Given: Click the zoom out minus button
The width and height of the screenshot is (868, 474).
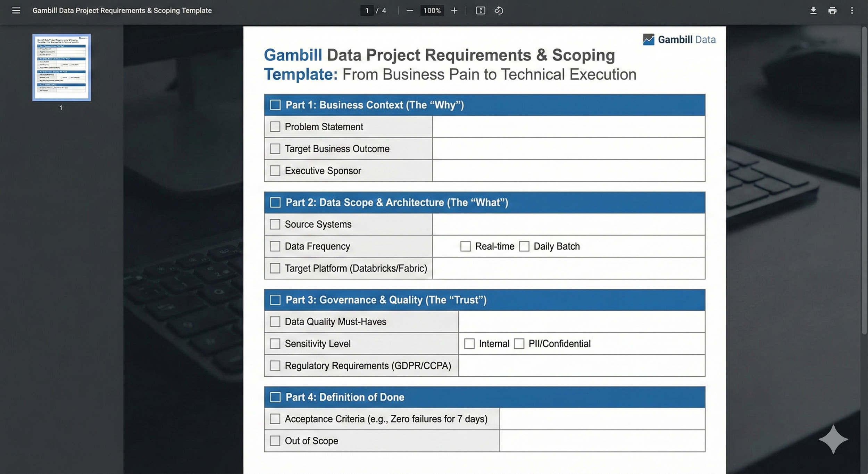Looking at the screenshot, I should 410,11.
